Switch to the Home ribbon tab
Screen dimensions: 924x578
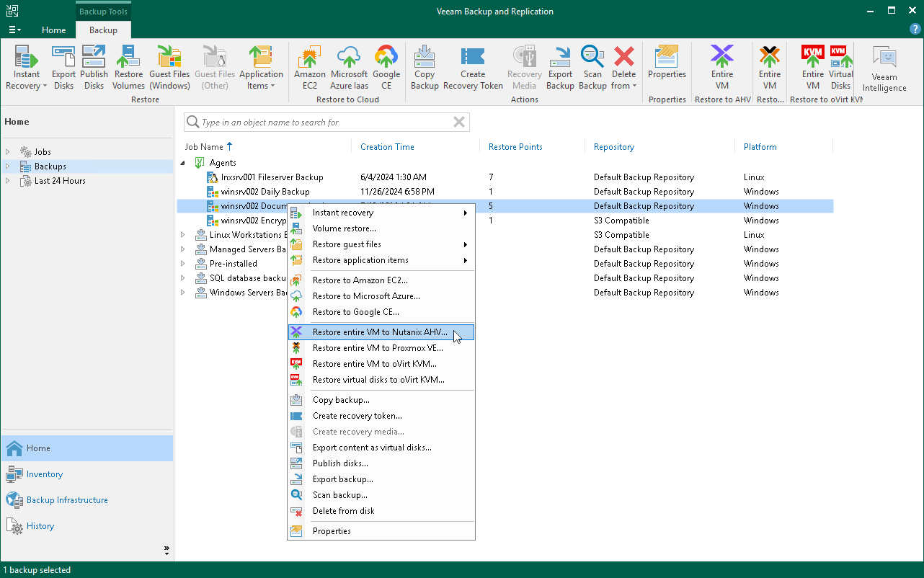[53, 30]
